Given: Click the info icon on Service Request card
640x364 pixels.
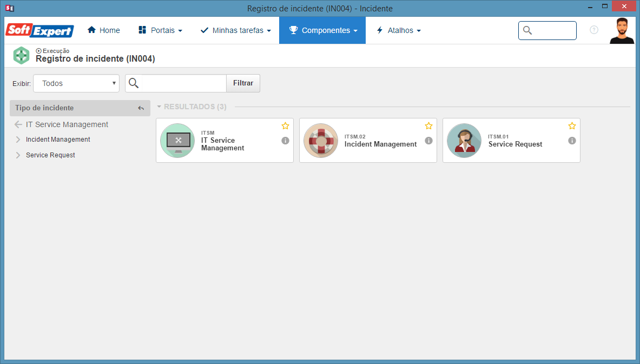Looking at the screenshot, I should 572,141.
